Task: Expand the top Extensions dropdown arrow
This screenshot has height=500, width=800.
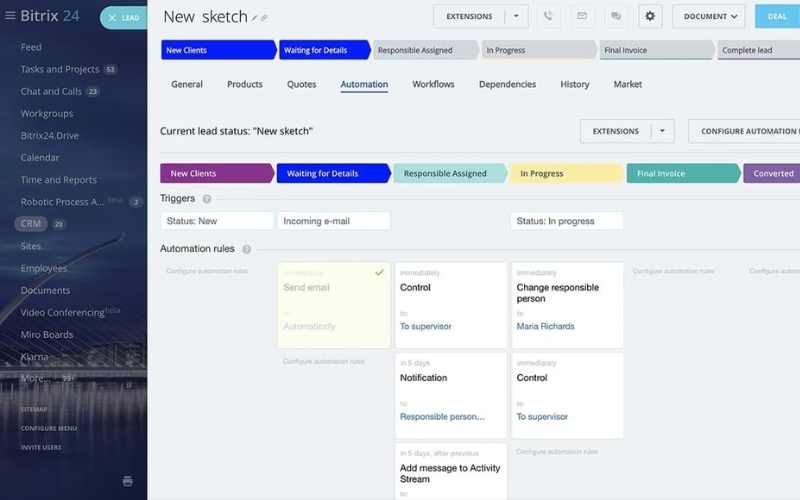Action: pyautogui.click(x=516, y=16)
